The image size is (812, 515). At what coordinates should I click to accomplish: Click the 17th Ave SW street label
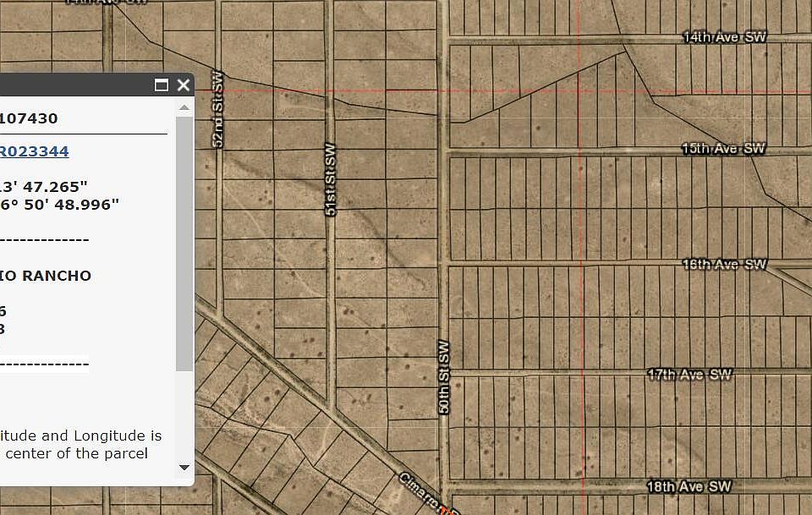(x=690, y=375)
